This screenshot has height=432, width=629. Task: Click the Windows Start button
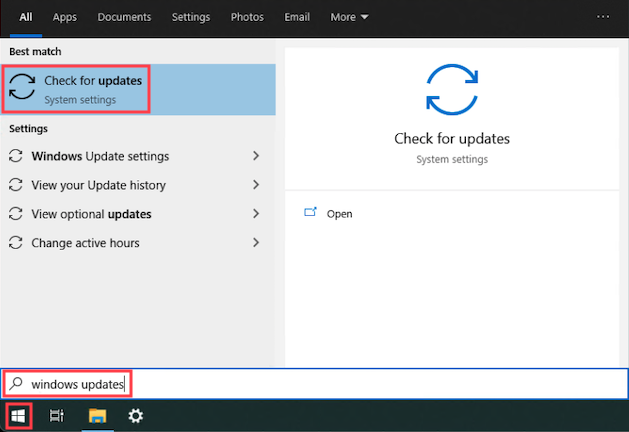coord(17,415)
